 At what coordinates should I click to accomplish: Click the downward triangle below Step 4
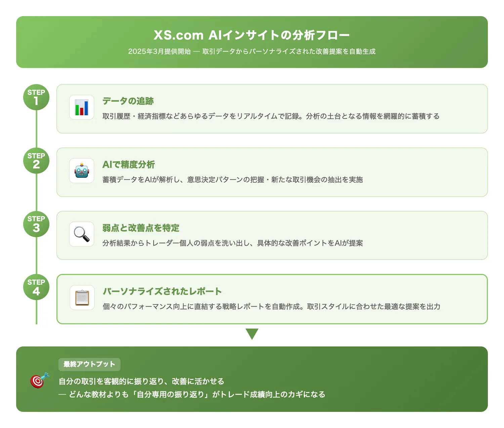(252, 334)
